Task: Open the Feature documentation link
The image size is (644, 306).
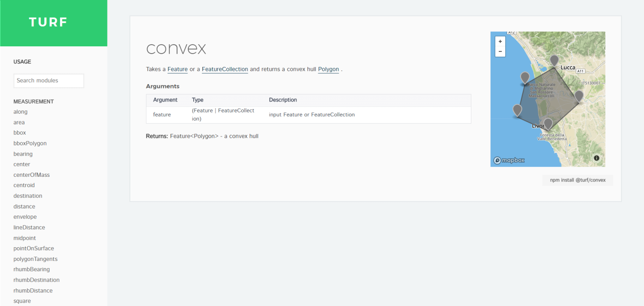Action: pos(177,69)
